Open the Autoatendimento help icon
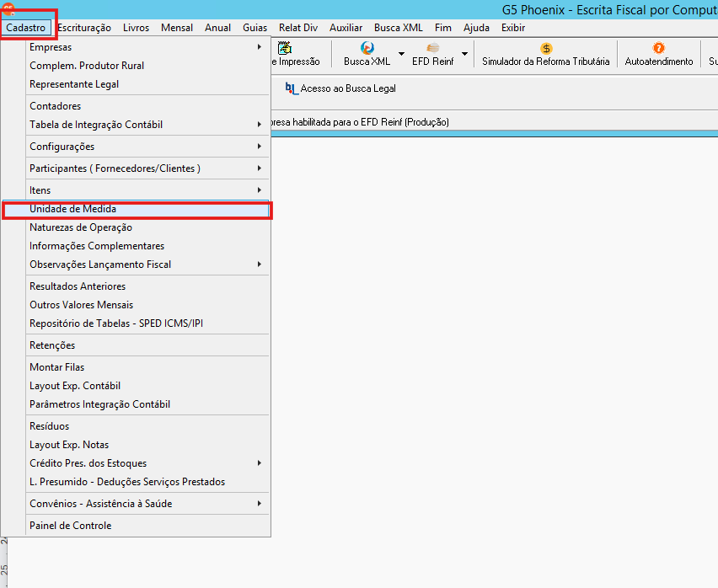 point(658,48)
